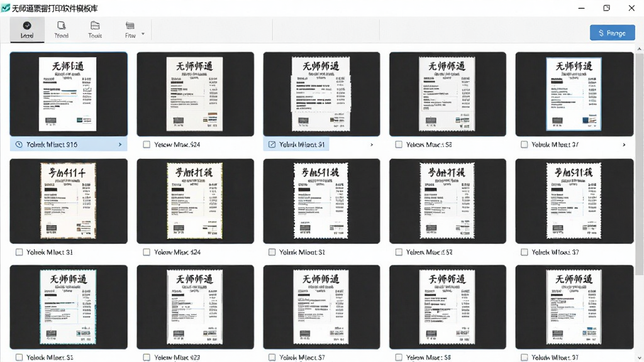
Task: Enable the top-row S8 template checkbox
Action: (398, 145)
